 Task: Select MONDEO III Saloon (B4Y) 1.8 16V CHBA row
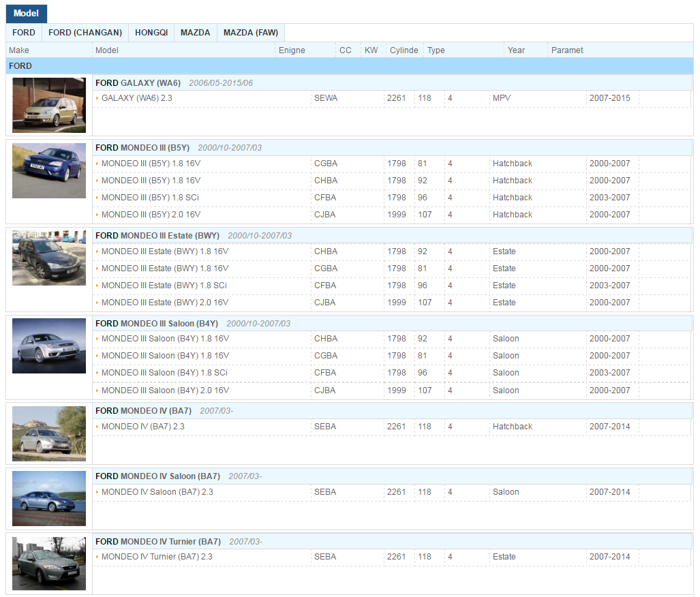pos(393,339)
